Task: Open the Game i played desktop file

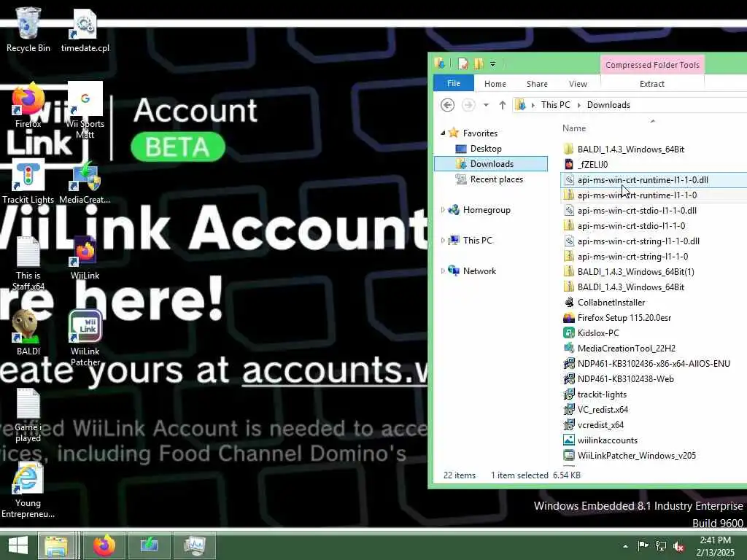Action: [28, 415]
